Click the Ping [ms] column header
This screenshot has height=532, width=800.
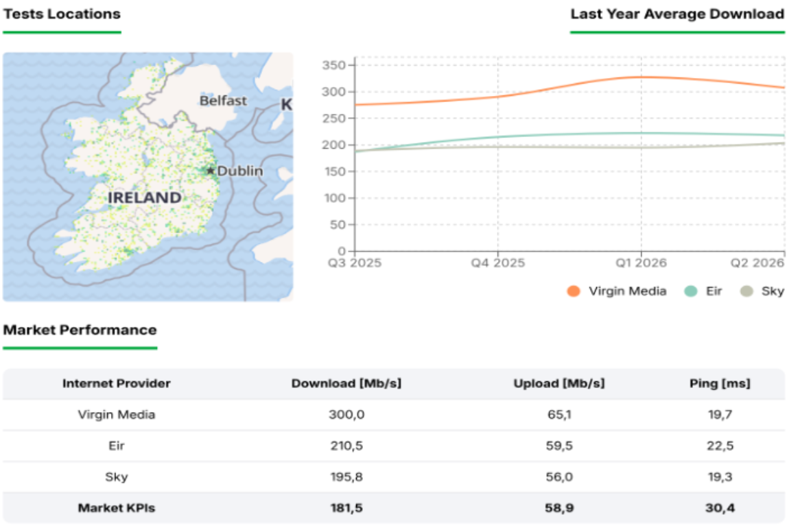pos(720,383)
